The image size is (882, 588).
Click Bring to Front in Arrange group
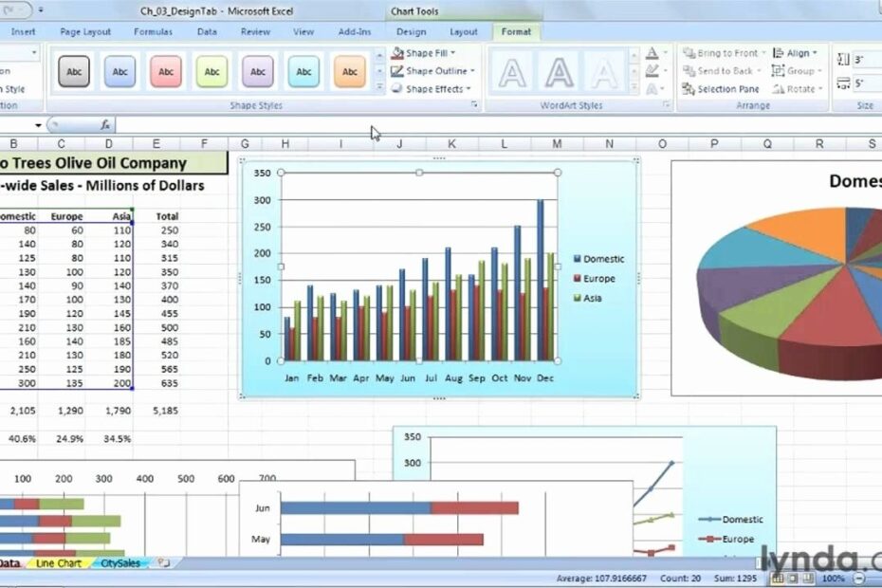[x=725, y=52]
